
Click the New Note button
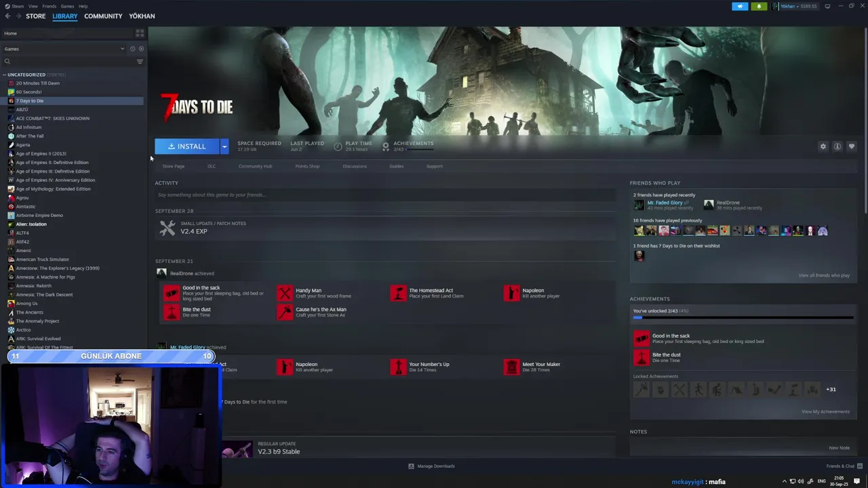839,448
